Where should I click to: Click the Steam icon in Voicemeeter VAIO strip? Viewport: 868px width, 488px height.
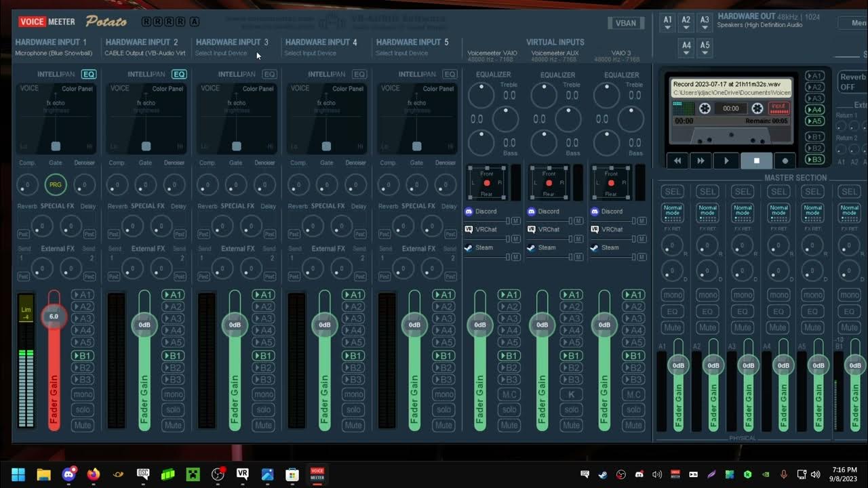(469, 247)
